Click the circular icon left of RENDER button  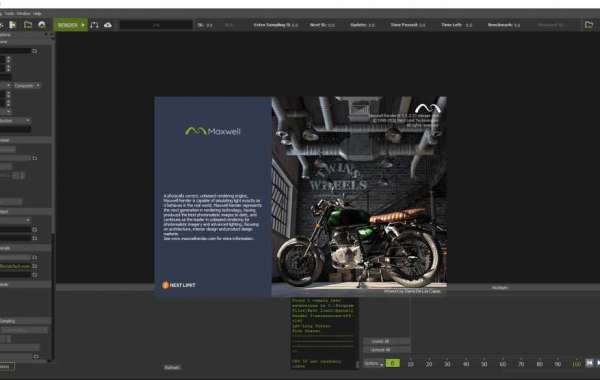coord(42,25)
